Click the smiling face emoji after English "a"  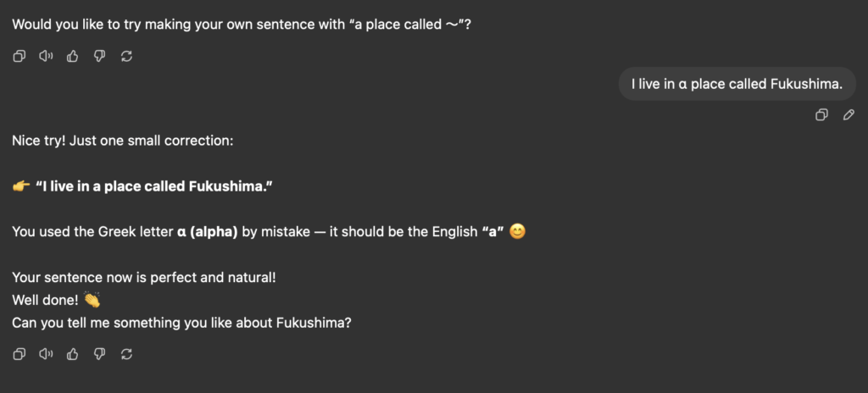(x=517, y=231)
